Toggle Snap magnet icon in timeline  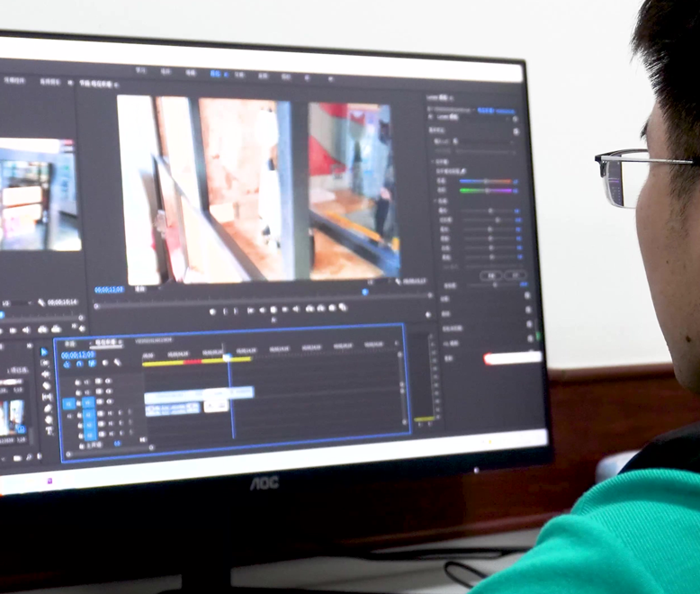[80, 364]
